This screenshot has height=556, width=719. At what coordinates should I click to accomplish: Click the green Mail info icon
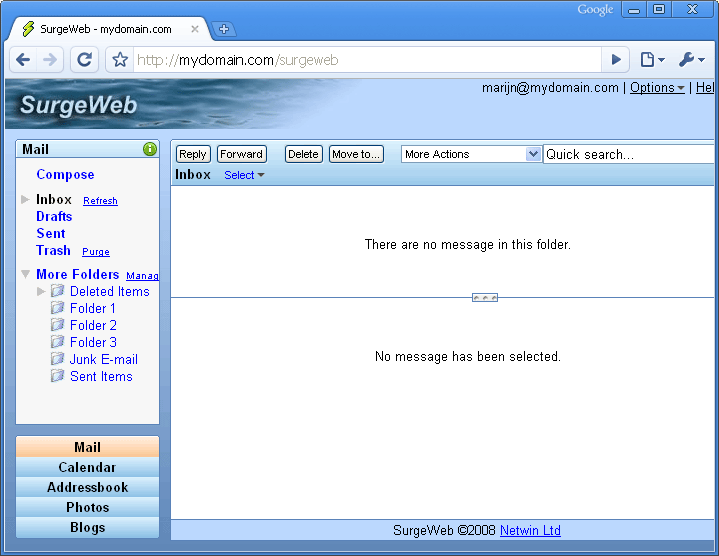pos(150,149)
